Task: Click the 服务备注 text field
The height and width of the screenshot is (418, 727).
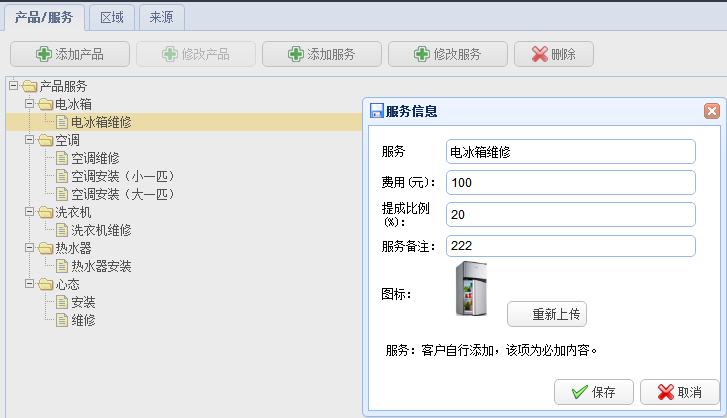Action: 570,246
